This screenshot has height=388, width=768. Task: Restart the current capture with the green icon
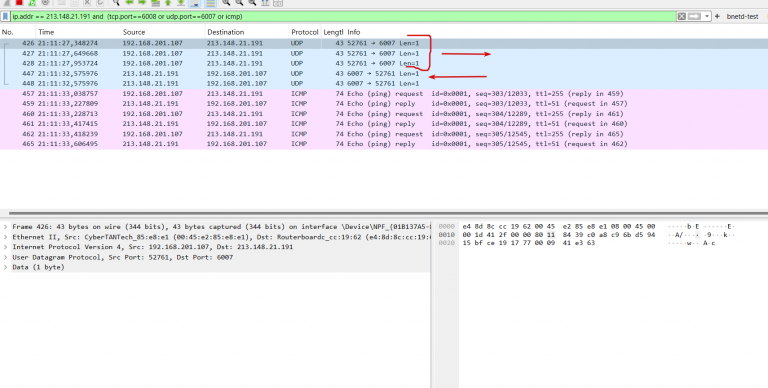point(32,2)
